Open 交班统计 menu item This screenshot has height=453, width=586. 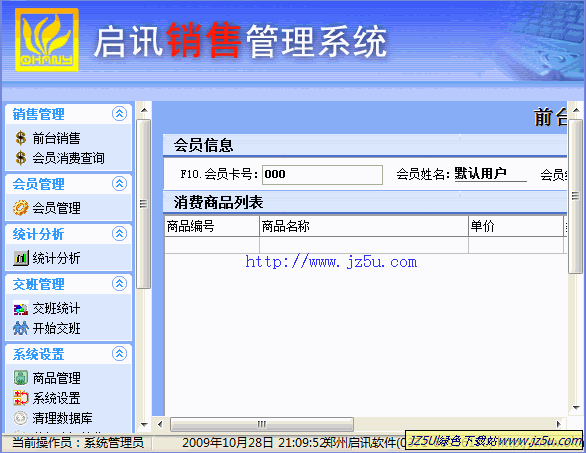pos(56,308)
